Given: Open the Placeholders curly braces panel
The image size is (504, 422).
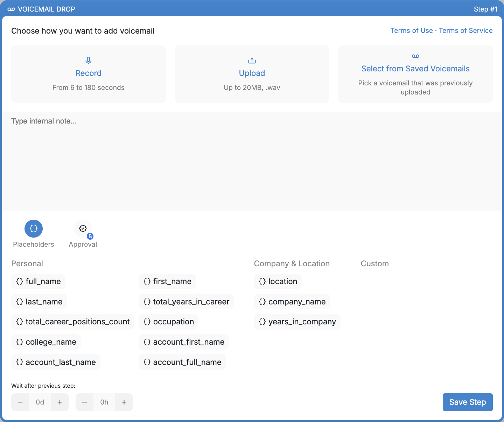Looking at the screenshot, I should pos(34,228).
